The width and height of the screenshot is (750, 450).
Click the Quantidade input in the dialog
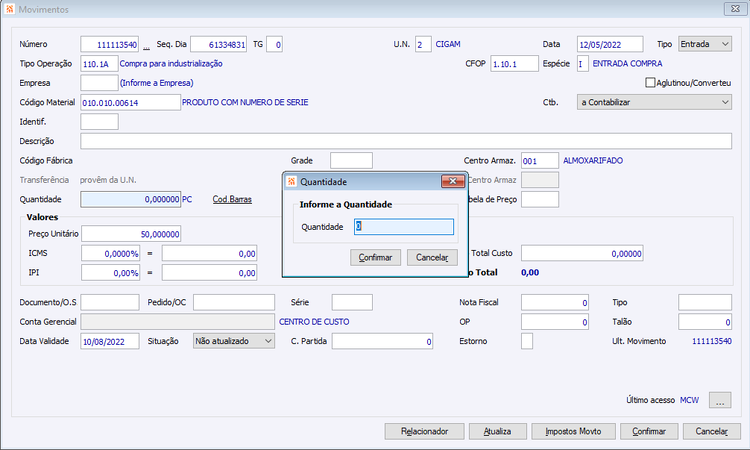point(404,227)
